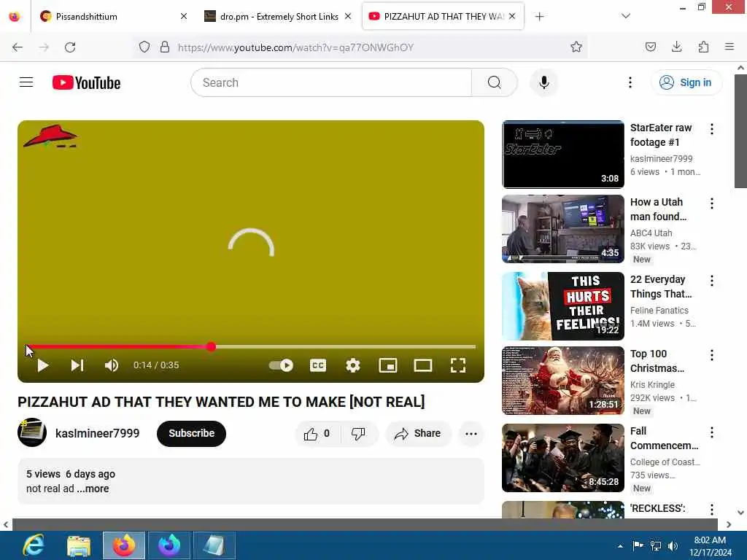
Task: List all tabs dropdown arrow
Action: pos(626,16)
